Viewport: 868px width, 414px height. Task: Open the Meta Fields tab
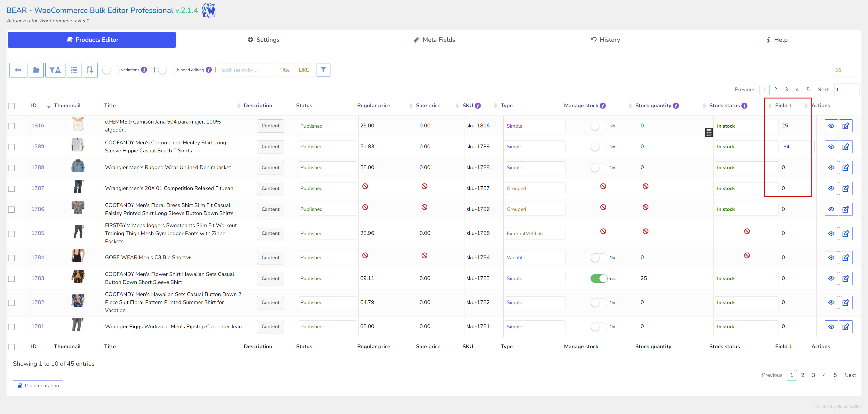point(434,40)
